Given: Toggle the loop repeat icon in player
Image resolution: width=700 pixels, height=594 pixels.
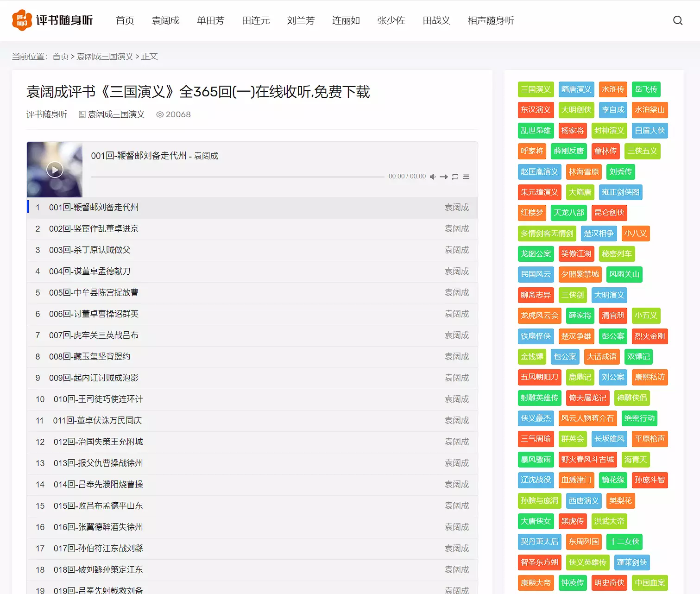Looking at the screenshot, I should click(455, 177).
